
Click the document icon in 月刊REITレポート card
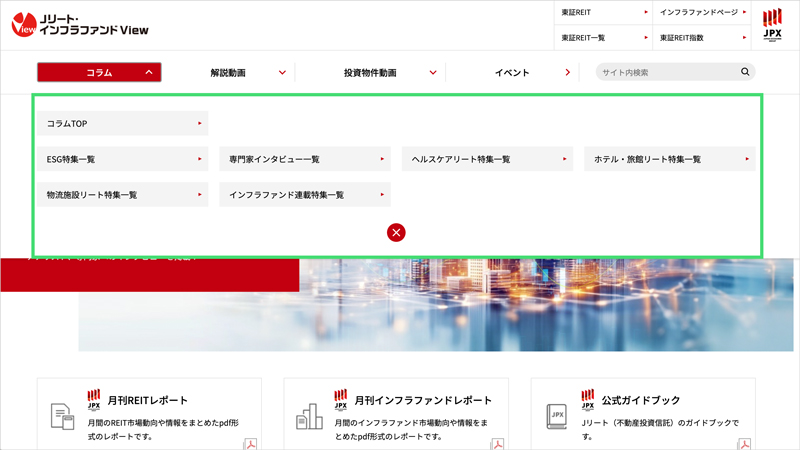point(62,416)
